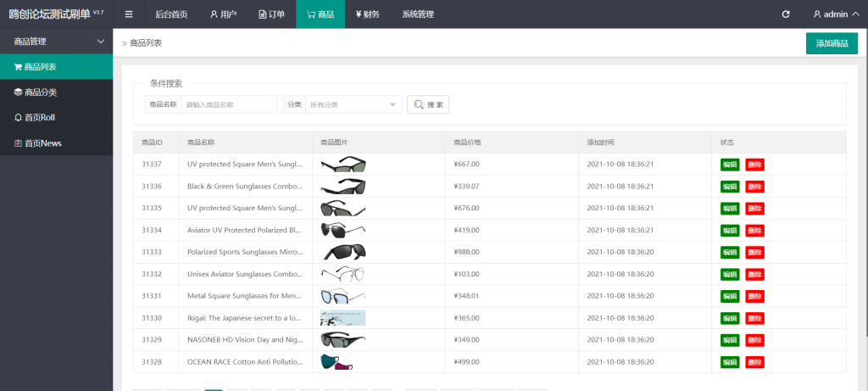Delete product 31331
868x391 pixels.
(754, 296)
